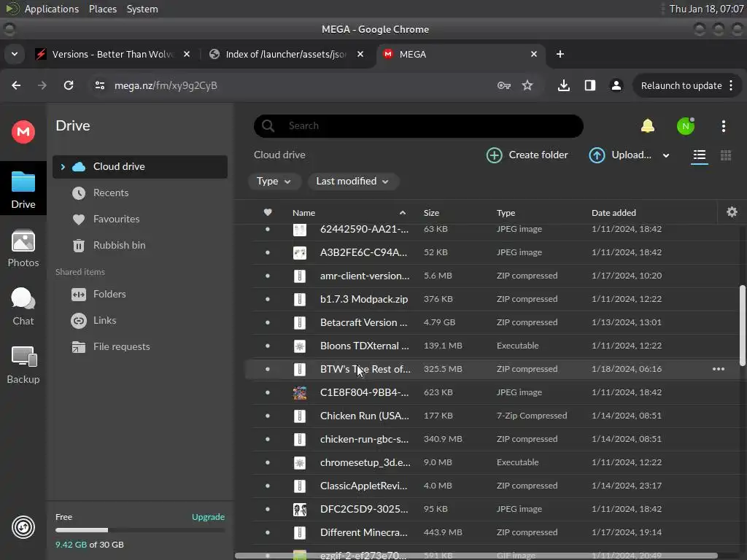Click the vertical scrollbar of file list
This screenshot has width=747, height=560.
pyautogui.click(x=742, y=326)
